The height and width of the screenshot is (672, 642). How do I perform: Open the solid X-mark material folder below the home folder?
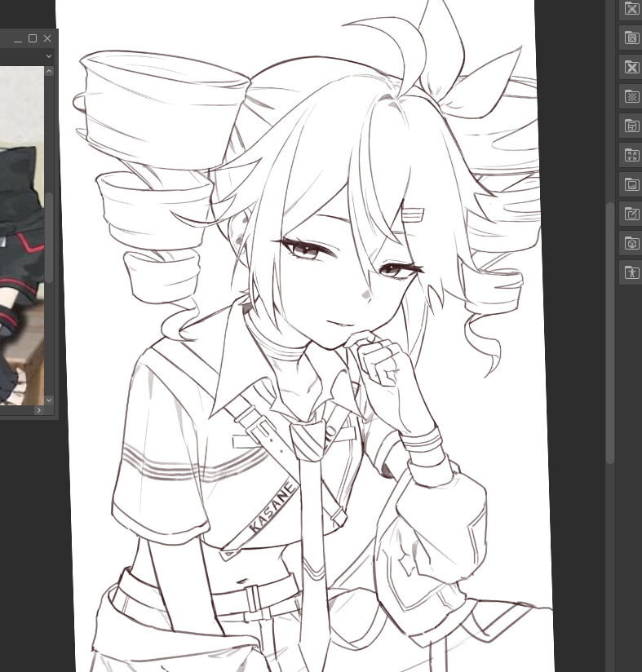(x=631, y=68)
